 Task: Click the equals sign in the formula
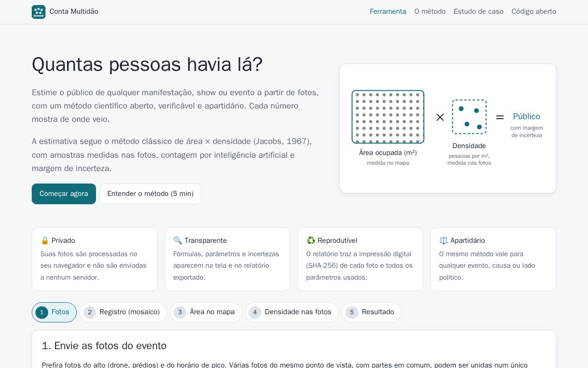click(x=500, y=117)
